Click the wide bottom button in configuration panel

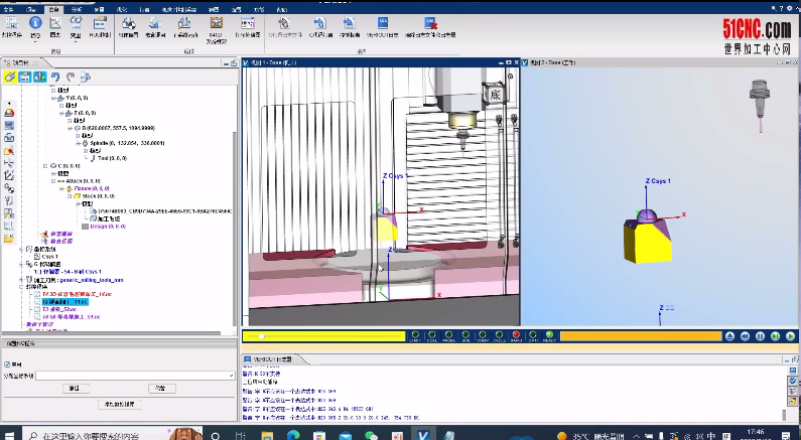pyautogui.click(x=120, y=404)
